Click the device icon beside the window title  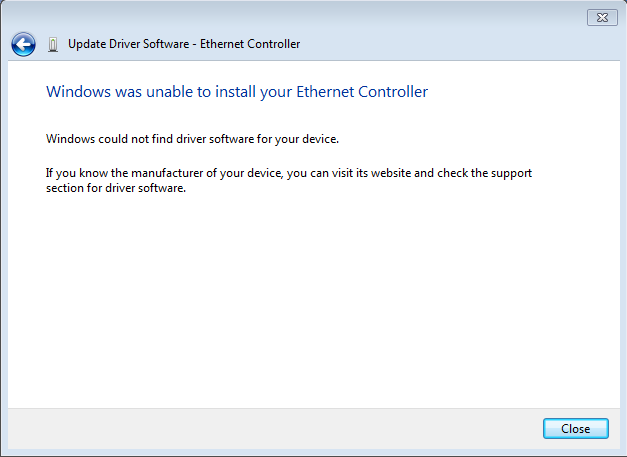pyautogui.click(x=52, y=44)
